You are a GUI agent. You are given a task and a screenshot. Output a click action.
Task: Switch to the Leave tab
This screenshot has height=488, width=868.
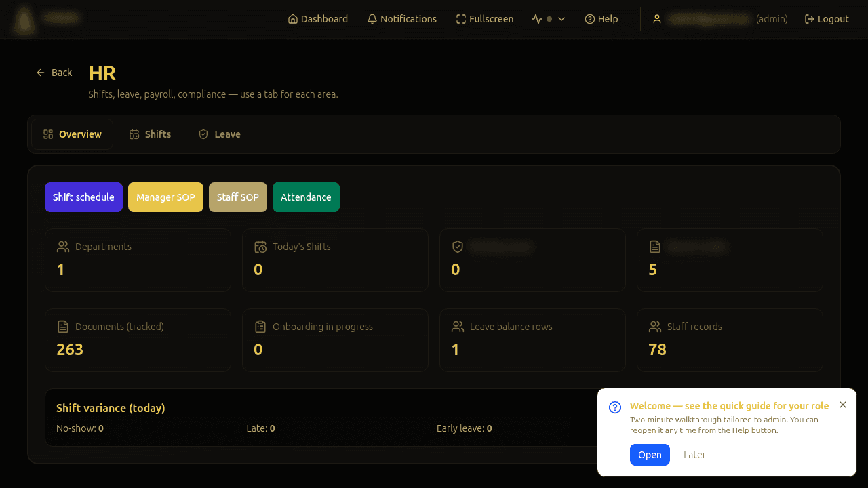coord(219,134)
